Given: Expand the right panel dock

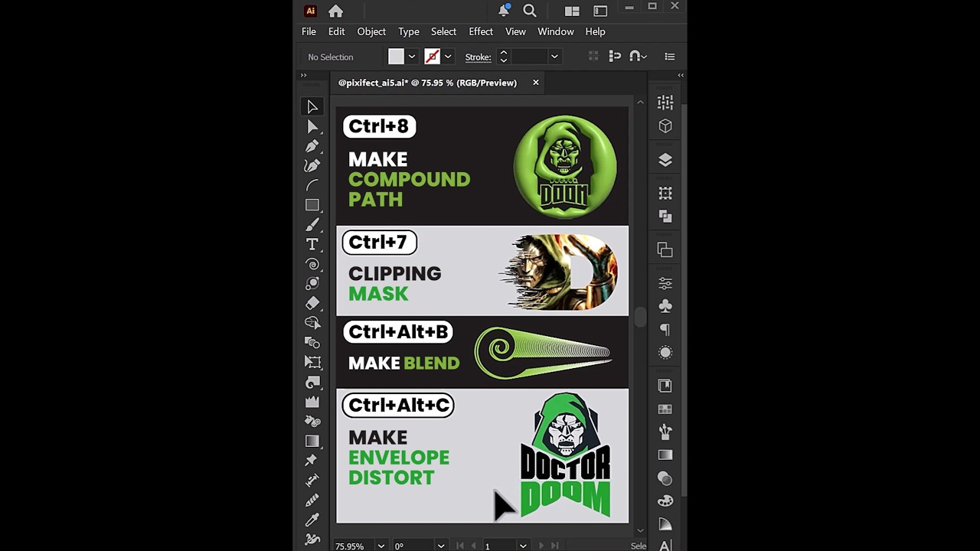Looking at the screenshot, I should pyautogui.click(x=680, y=75).
